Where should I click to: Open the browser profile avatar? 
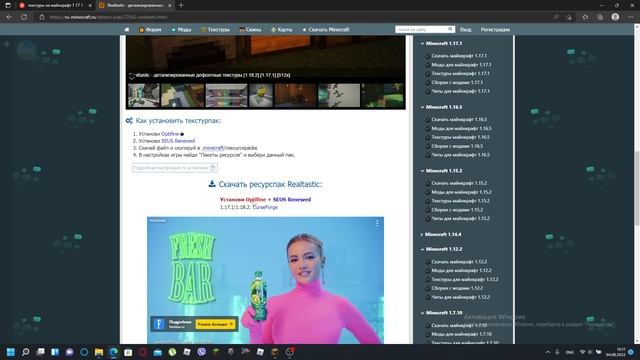616,17
